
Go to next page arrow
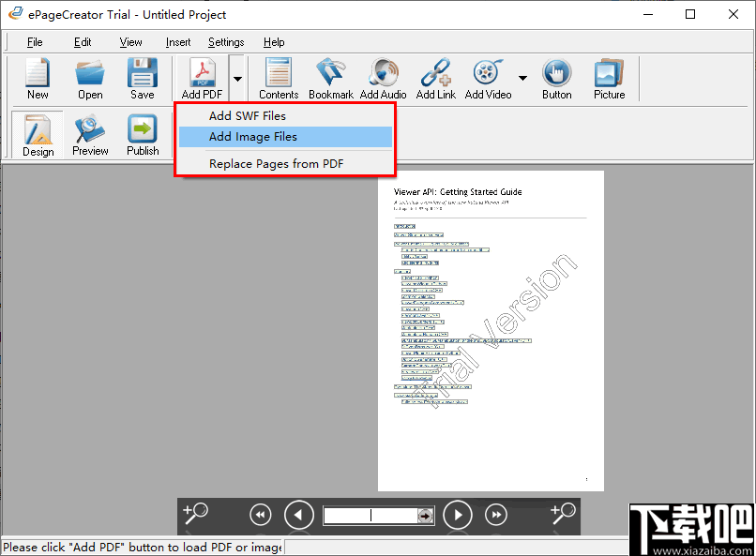tap(457, 515)
